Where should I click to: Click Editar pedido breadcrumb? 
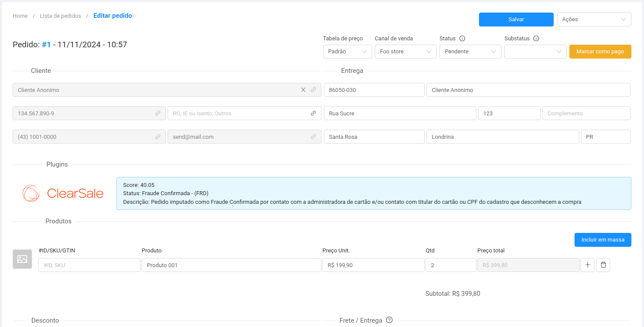point(112,16)
